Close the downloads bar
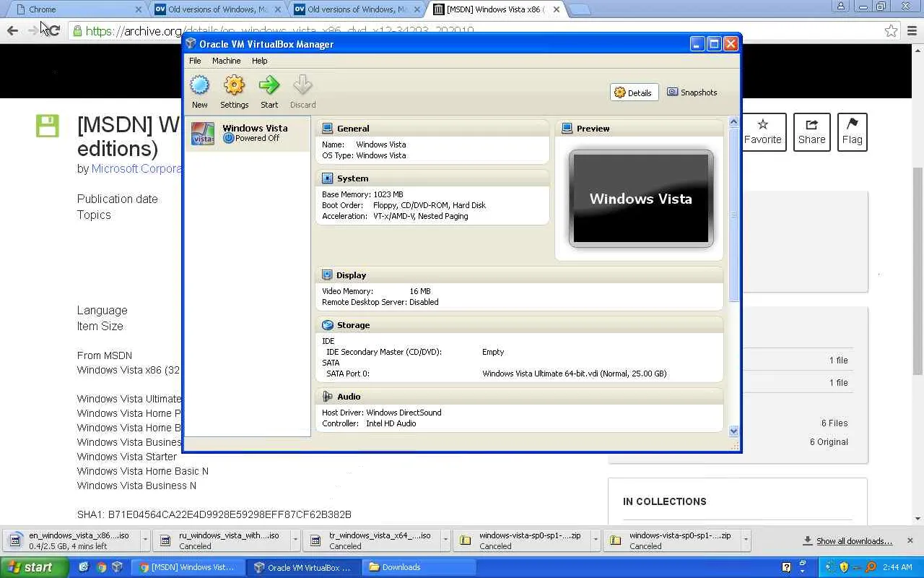 click(910, 540)
